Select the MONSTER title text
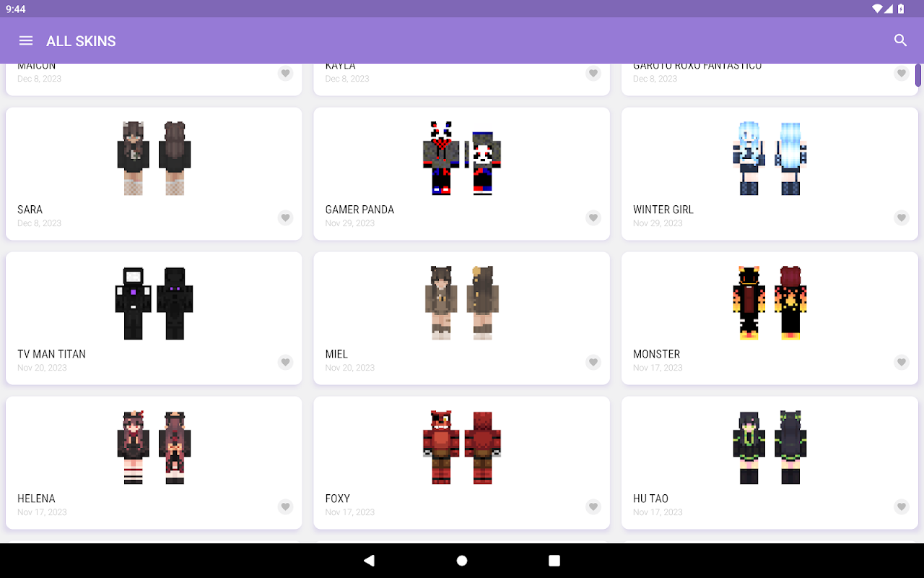The height and width of the screenshot is (578, 924). 656,354
